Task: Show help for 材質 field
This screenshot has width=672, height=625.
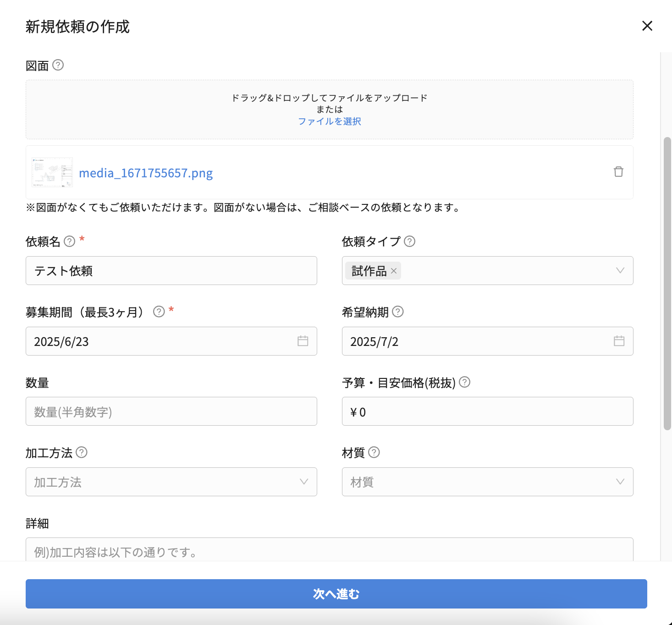Action: coord(374,452)
